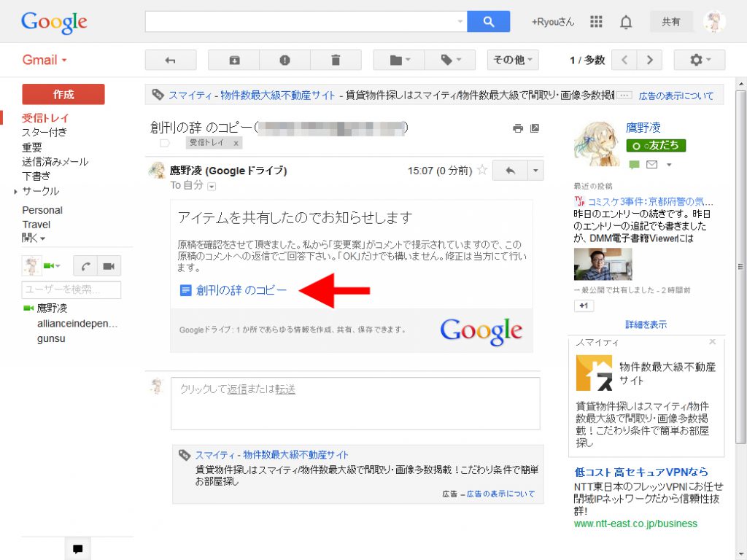Delete the conversation with trash icon
Image resolution: width=747 pixels, height=560 pixels.
point(336,60)
